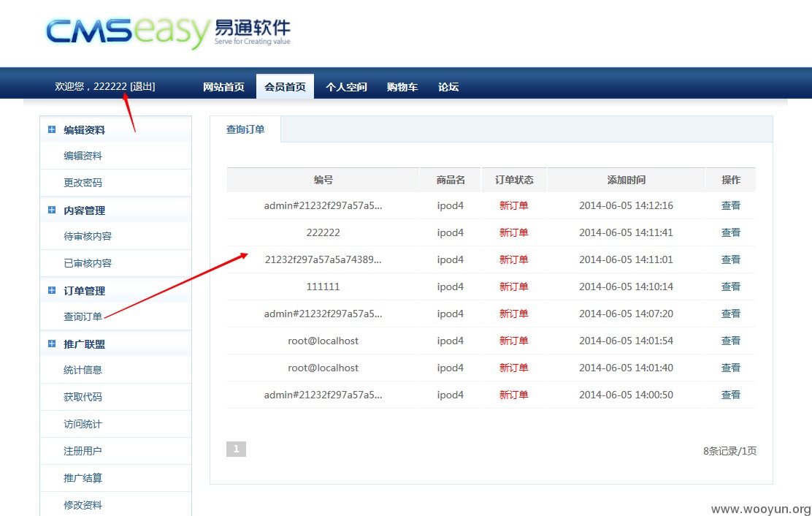Screen dimensions: 812x516
Task: Click admin#21232f297a57a5... in the 14:12:16 row
Action: coord(323,205)
